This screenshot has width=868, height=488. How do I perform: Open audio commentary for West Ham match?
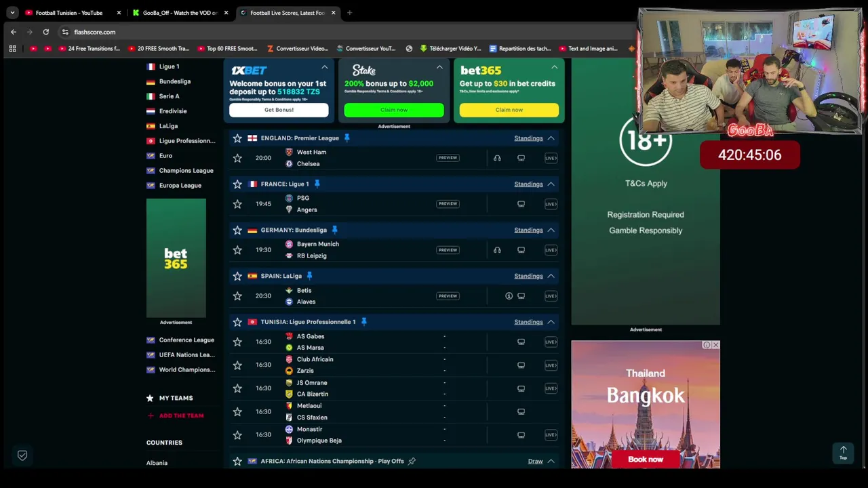pos(497,158)
